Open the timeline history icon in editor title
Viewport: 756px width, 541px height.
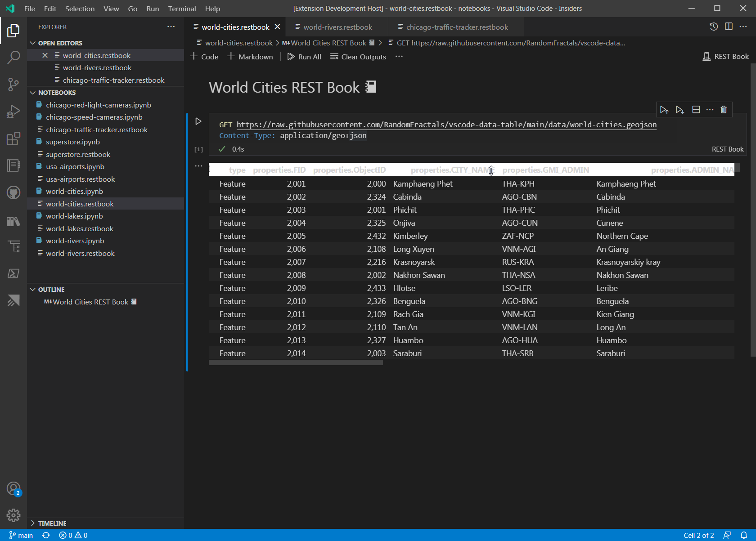714,27
